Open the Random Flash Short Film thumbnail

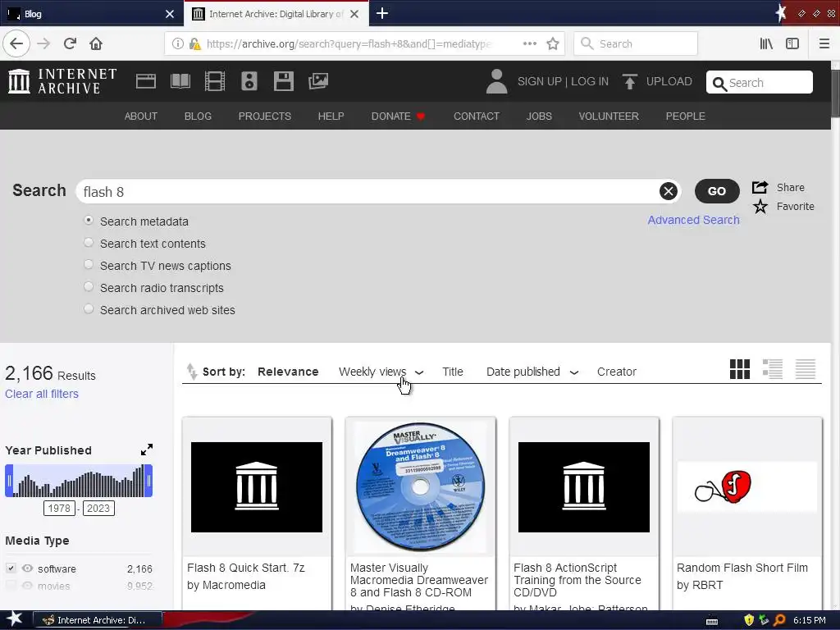click(x=747, y=487)
